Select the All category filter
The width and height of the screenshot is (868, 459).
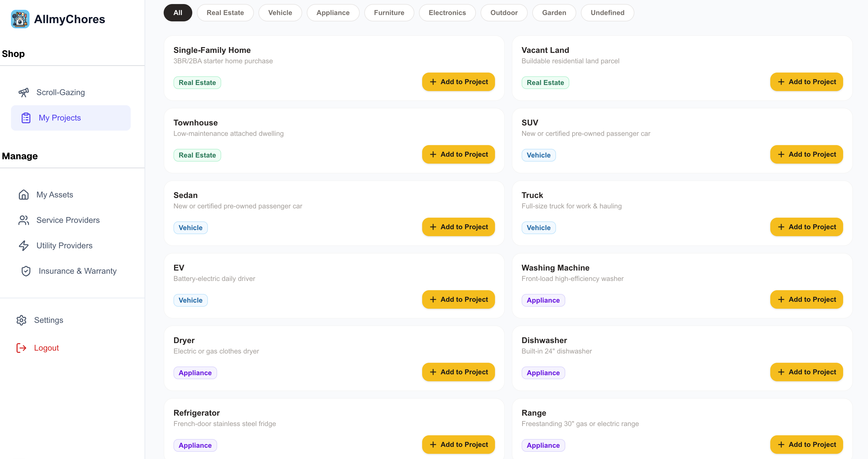pos(178,13)
